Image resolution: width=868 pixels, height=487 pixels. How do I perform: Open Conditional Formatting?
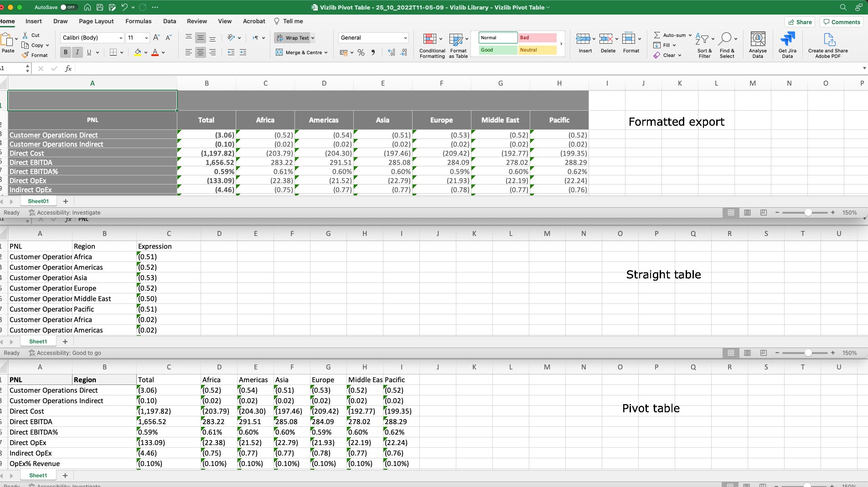coord(432,45)
